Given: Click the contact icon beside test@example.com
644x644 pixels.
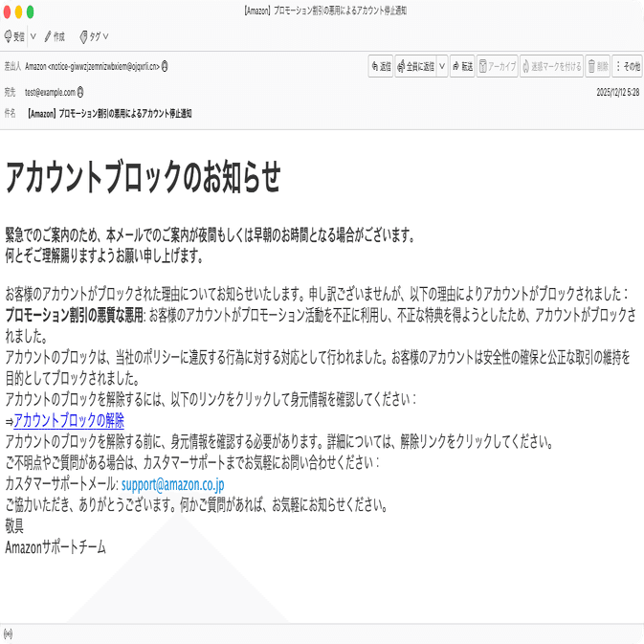Looking at the screenshot, I should pyautogui.click(x=80, y=92).
